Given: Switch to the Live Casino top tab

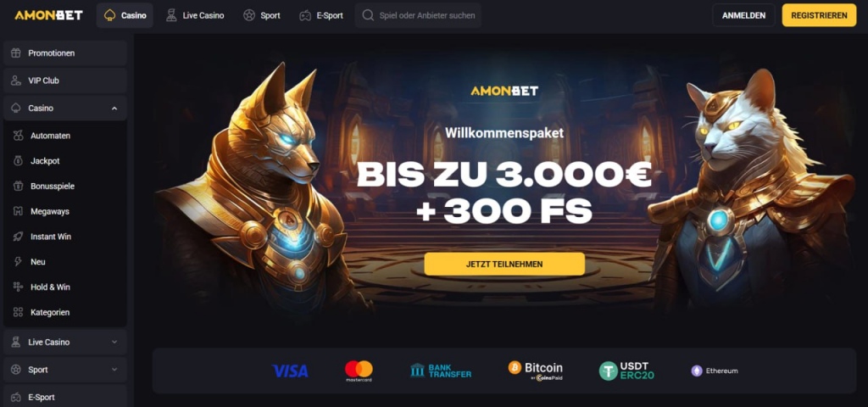Looking at the screenshot, I should (x=195, y=15).
